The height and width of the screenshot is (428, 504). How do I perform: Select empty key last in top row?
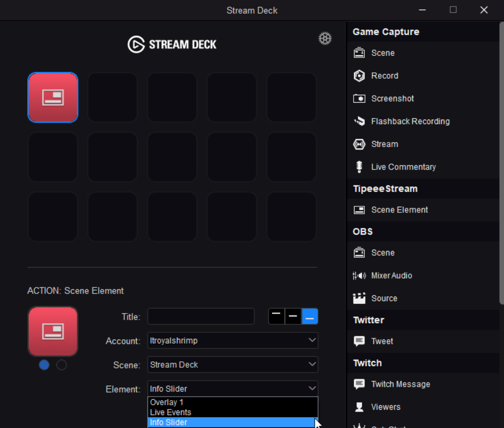click(291, 97)
